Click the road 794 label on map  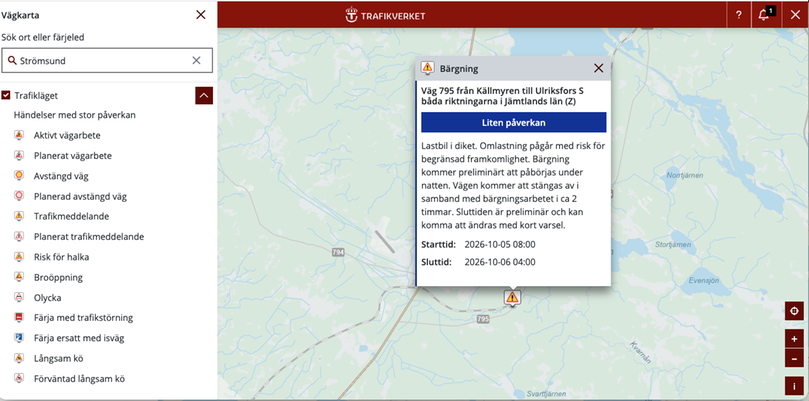pyautogui.click(x=338, y=252)
